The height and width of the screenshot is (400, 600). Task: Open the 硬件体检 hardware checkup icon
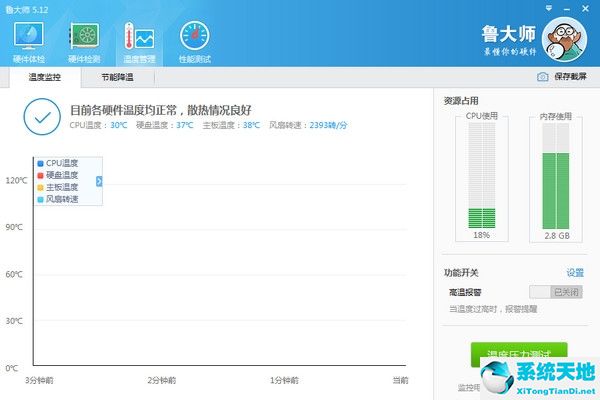click(29, 42)
